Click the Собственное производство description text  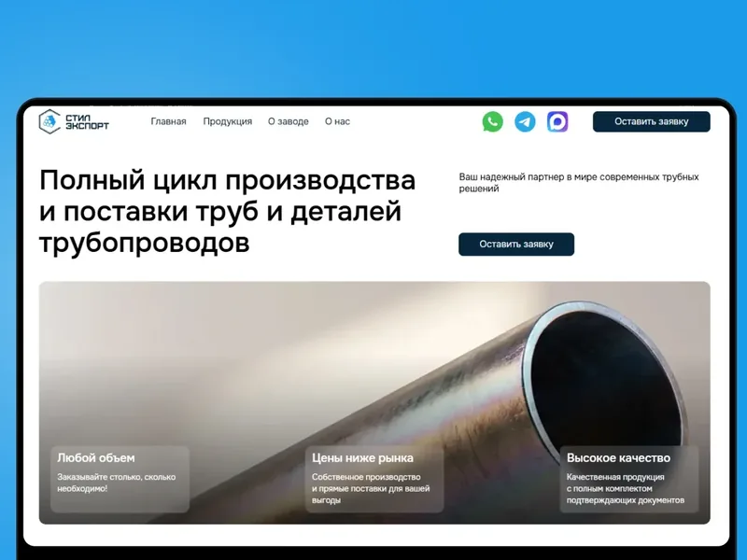point(371,488)
